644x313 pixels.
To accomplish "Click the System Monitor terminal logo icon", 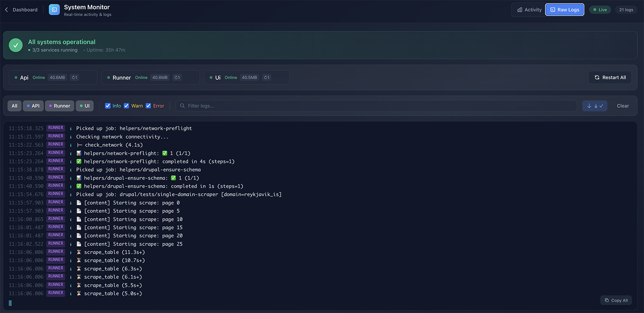I will tap(54, 10).
